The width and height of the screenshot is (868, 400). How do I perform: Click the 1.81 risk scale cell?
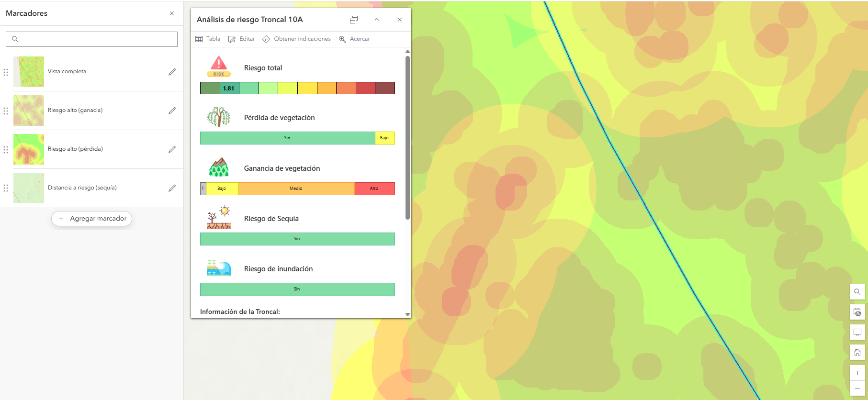click(229, 88)
